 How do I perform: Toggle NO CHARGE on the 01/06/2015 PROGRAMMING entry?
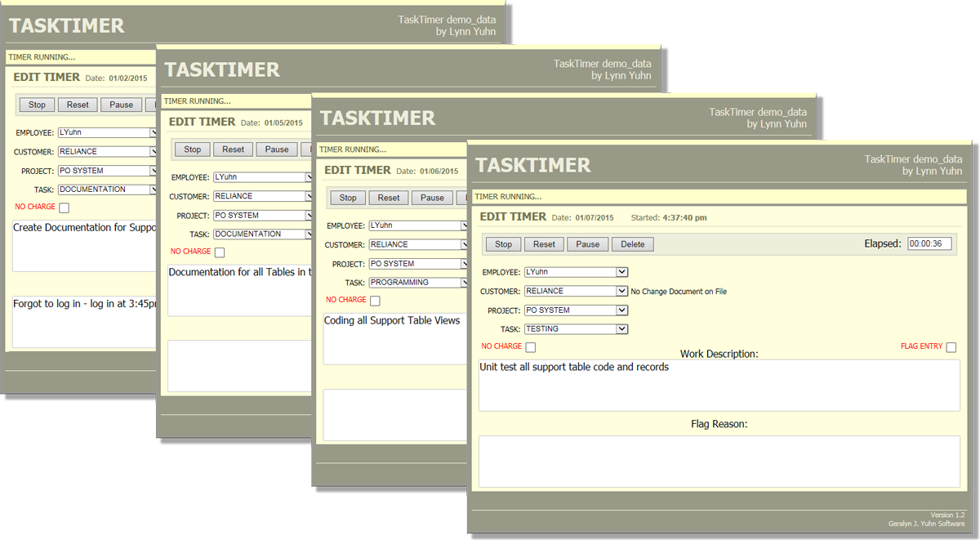373,301
